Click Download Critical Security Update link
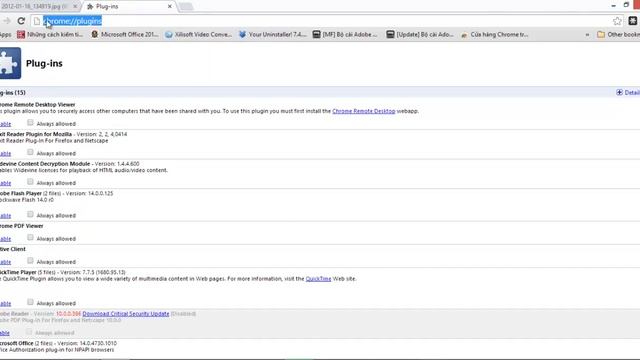 pyautogui.click(x=126, y=314)
